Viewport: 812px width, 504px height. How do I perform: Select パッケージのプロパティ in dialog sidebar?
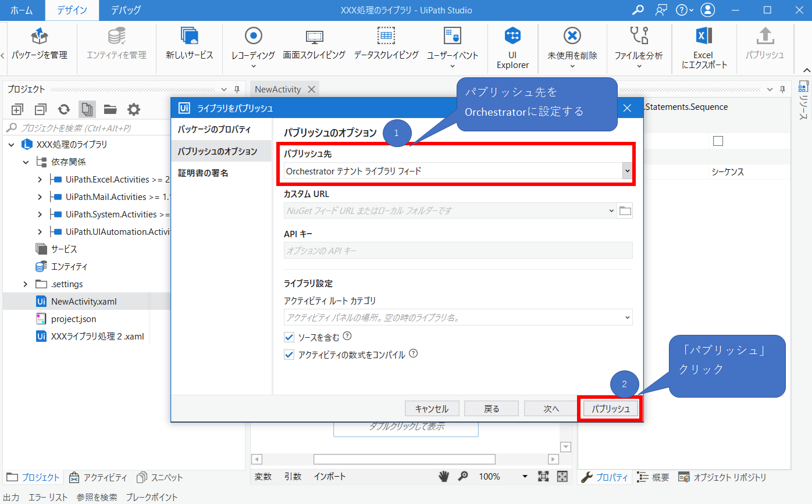[221, 129]
